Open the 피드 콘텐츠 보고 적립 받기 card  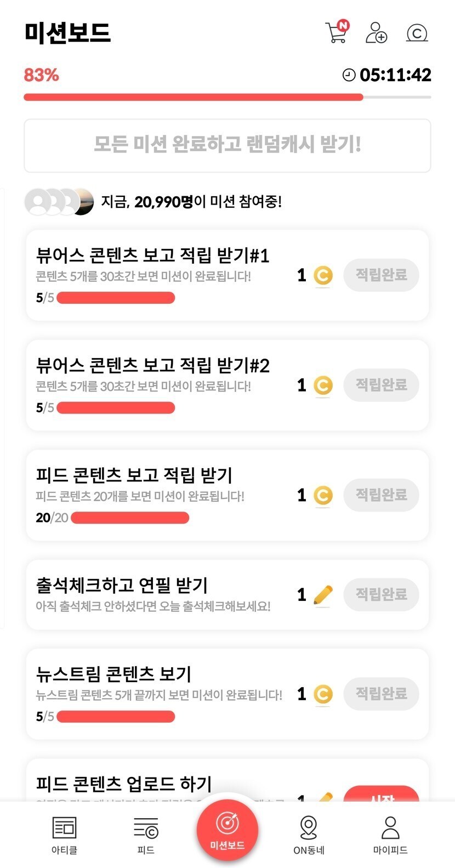pyautogui.click(x=164, y=495)
